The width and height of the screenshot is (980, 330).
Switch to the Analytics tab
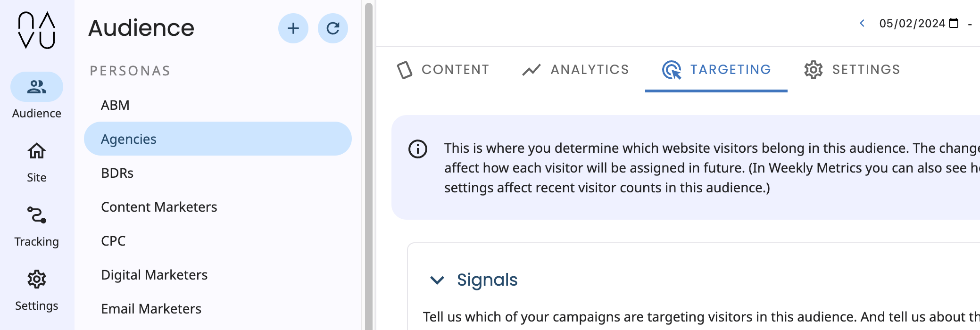coord(575,70)
